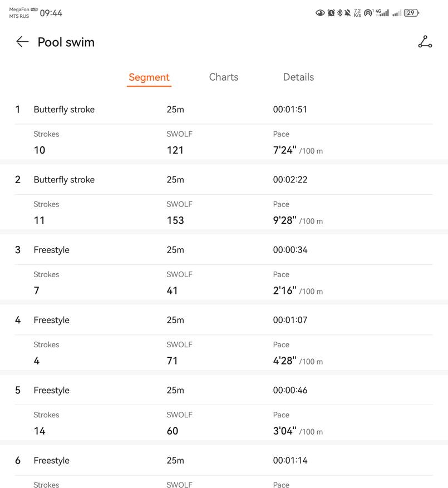This screenshot has width=448, height=488.
Task: Tap the hotspot status icon
Action: (368, 13)
